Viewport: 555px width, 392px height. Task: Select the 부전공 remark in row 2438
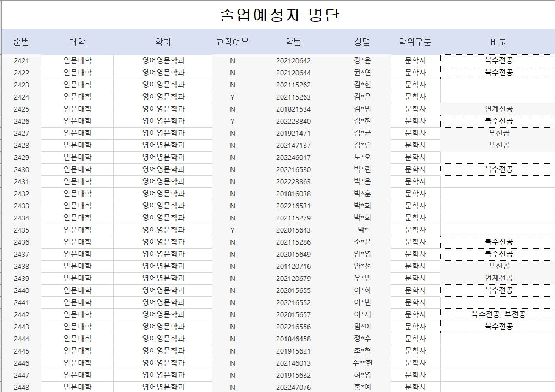click(x=498, y=267)
